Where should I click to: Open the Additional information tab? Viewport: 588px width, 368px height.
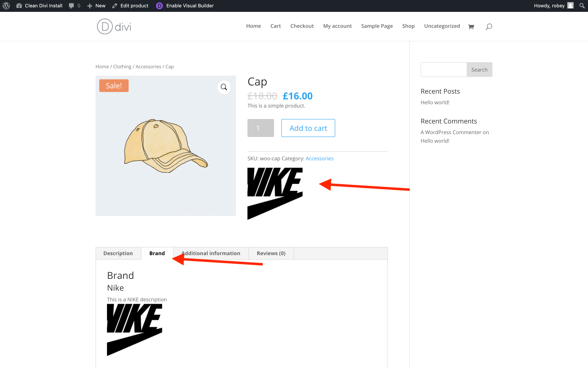211,253
